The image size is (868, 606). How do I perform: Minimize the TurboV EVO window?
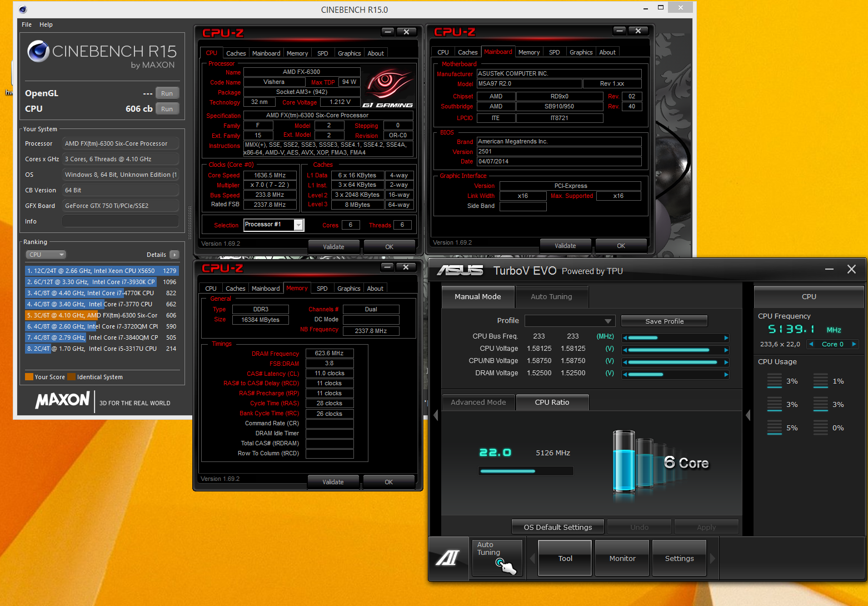(829, 269)
